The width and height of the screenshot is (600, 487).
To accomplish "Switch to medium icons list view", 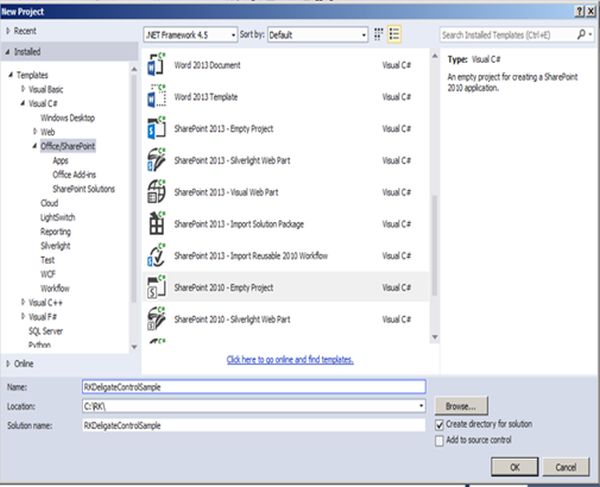I will (x=394, y=34).
